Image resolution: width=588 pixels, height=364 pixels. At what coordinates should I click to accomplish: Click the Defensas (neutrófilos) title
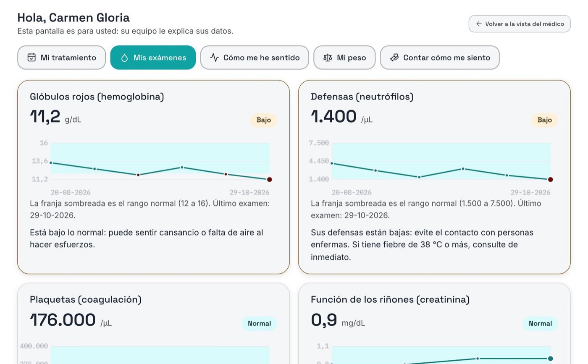[362, 97]
